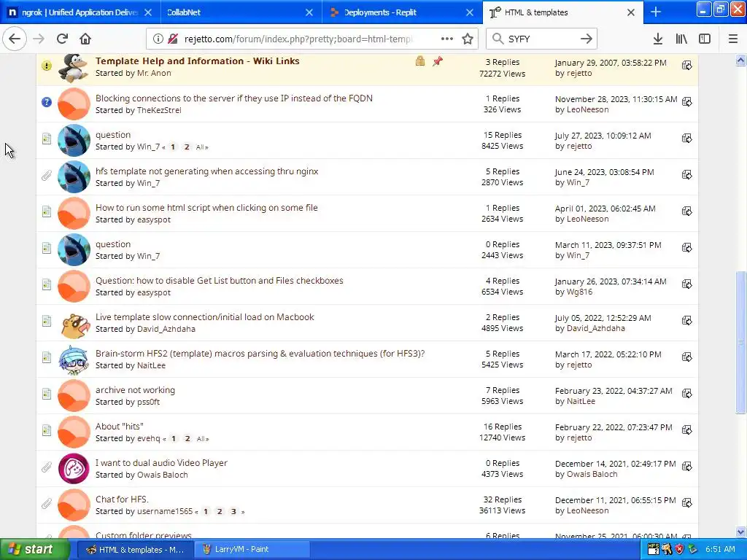Switch to the ngrok Unified Application Delivery tab
Screen dimensions: 747x560
click(x=80, y=12)
